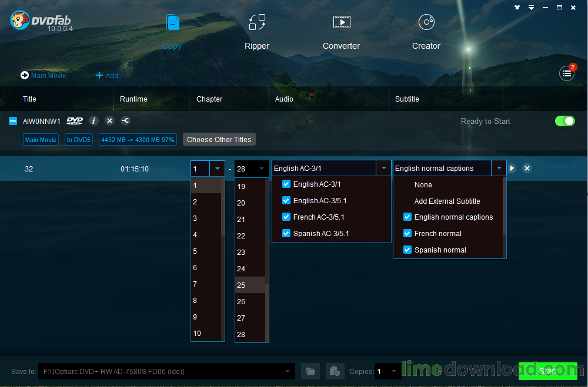588x387 pixels.
Task: Preview title 32 with the play icon
Action: (x=512, y=169)
